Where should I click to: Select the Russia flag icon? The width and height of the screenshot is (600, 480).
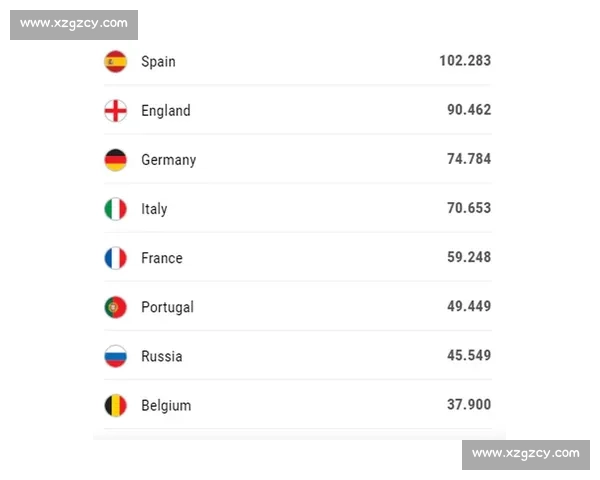[116, 356]
